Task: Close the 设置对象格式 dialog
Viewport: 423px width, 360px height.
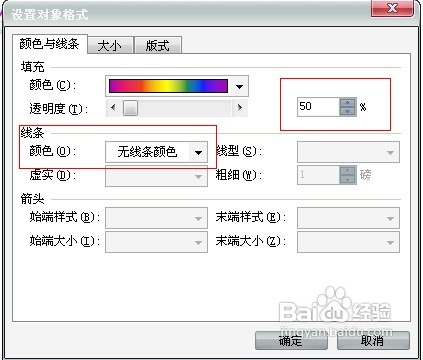Action: click(392, 8)
